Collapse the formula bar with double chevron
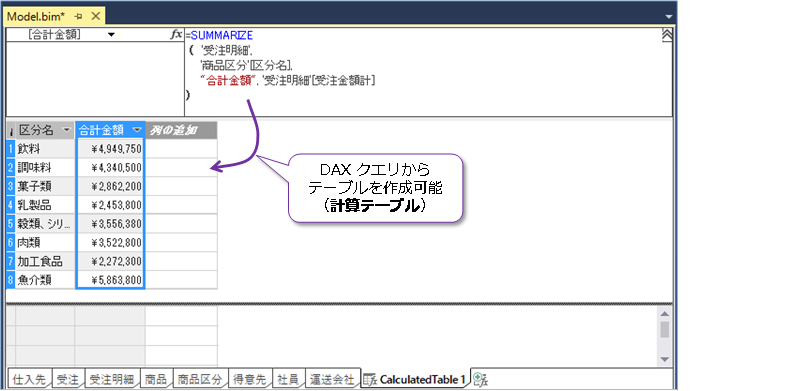This screenshot has height=391, width=800. (x=666, y=35)
